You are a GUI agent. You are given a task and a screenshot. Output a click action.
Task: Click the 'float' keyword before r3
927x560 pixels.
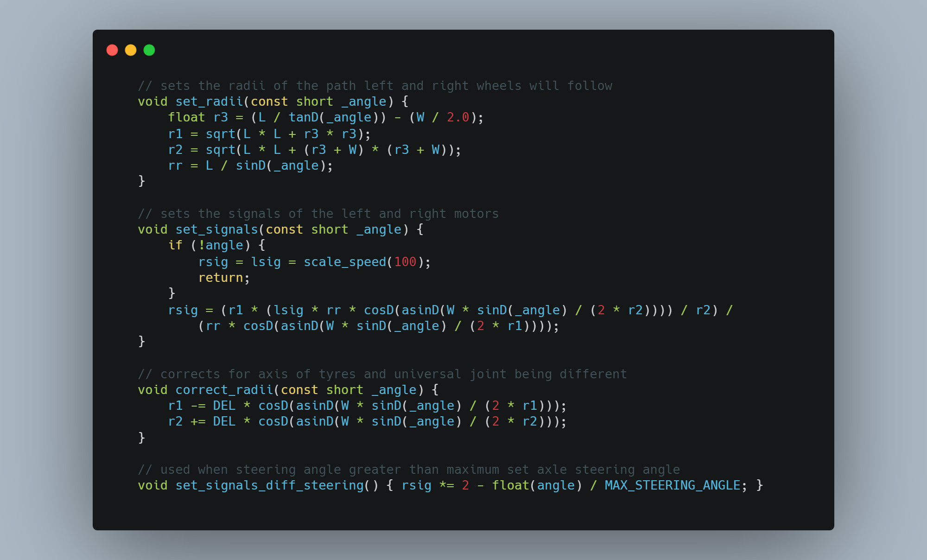click(x=186, y=117)
